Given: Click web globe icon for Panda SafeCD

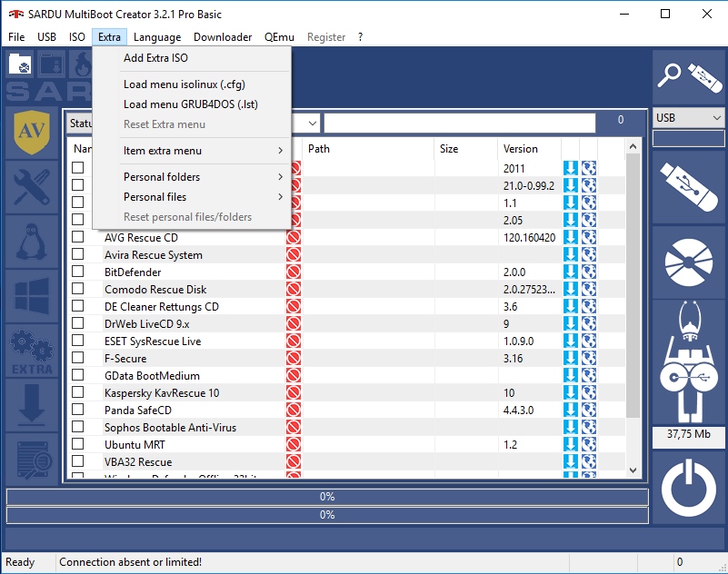Looking at the screenshot, I should (x=589, y=410).
